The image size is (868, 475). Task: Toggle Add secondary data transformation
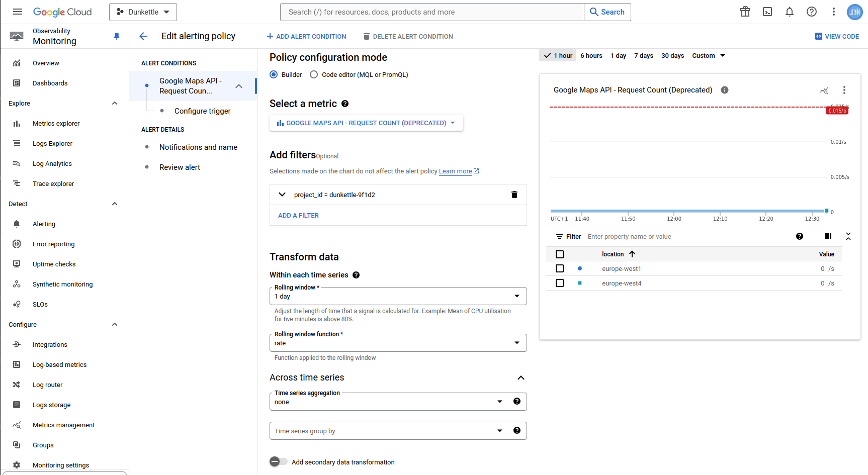[x=278, y=462]
